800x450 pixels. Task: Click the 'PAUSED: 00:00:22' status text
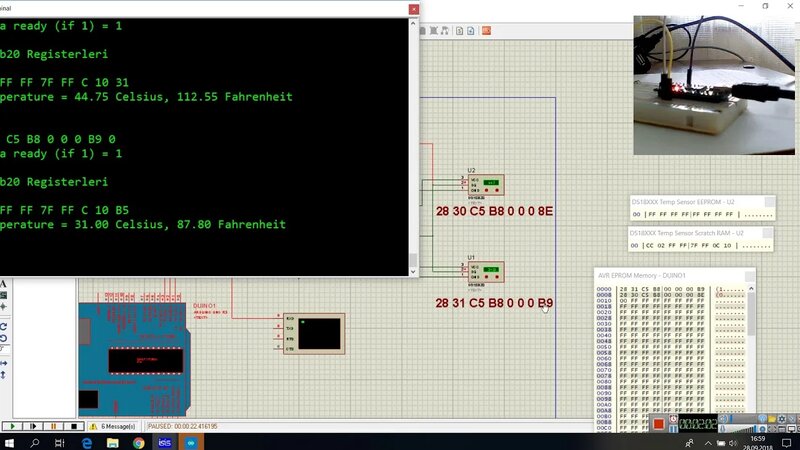(183, 426)
